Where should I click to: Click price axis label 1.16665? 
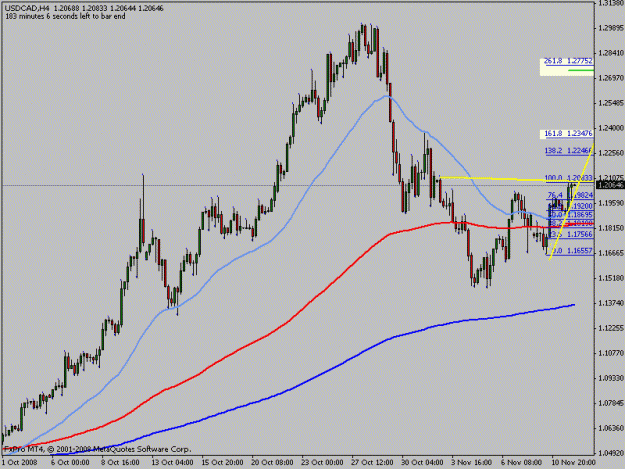click(611, 253)
